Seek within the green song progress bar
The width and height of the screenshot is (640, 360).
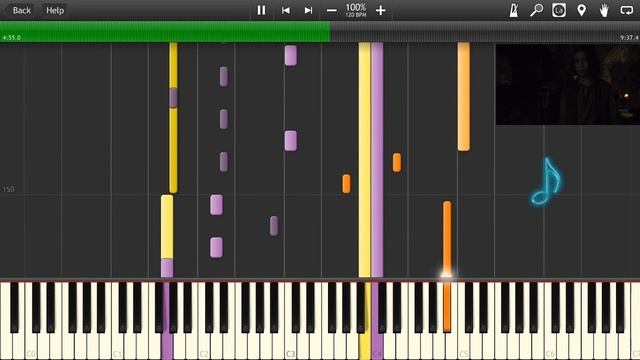[x=165, y=31]
